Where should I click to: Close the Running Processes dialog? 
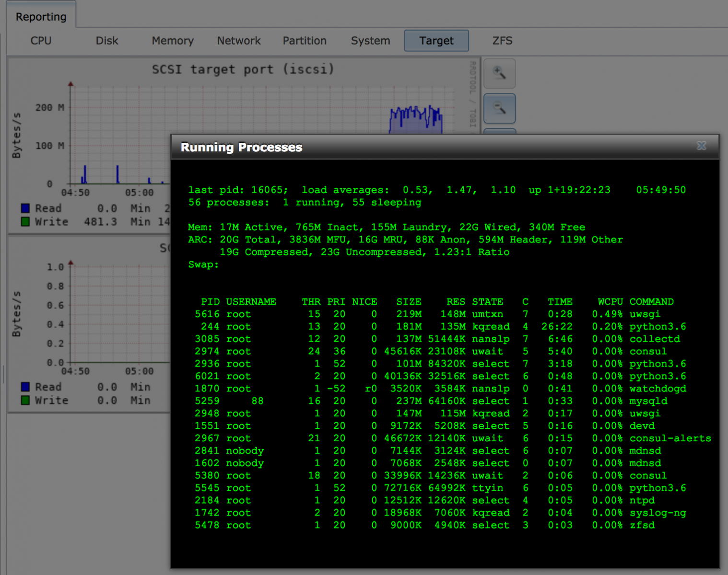click(701, 146)
